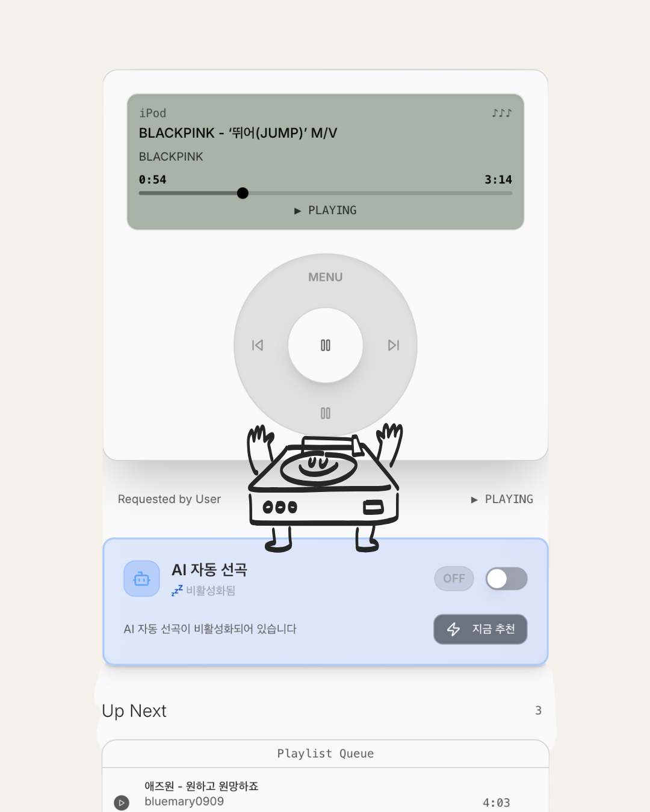
Task: Select the Playlist Queue header
Action: pyautogui.click(x=326, y=754)
